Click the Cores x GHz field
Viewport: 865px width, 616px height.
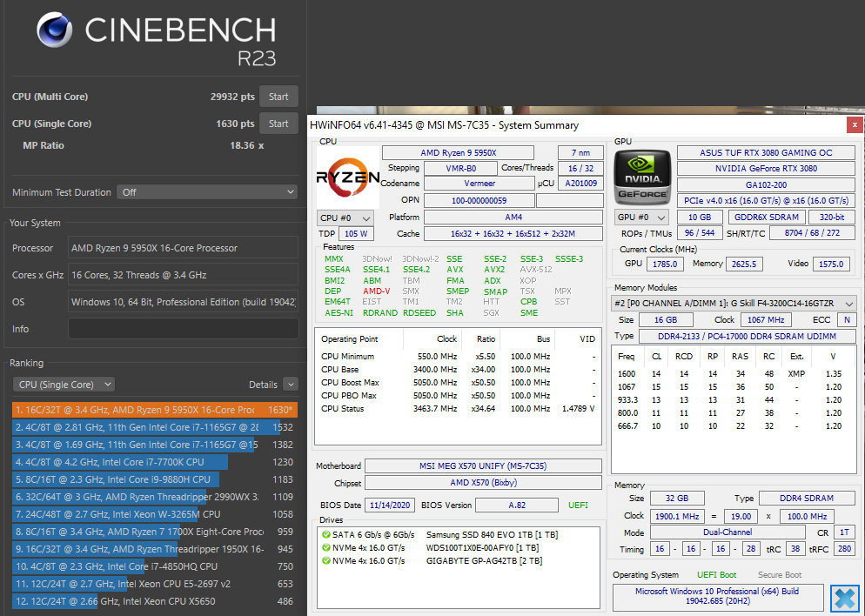183,275
